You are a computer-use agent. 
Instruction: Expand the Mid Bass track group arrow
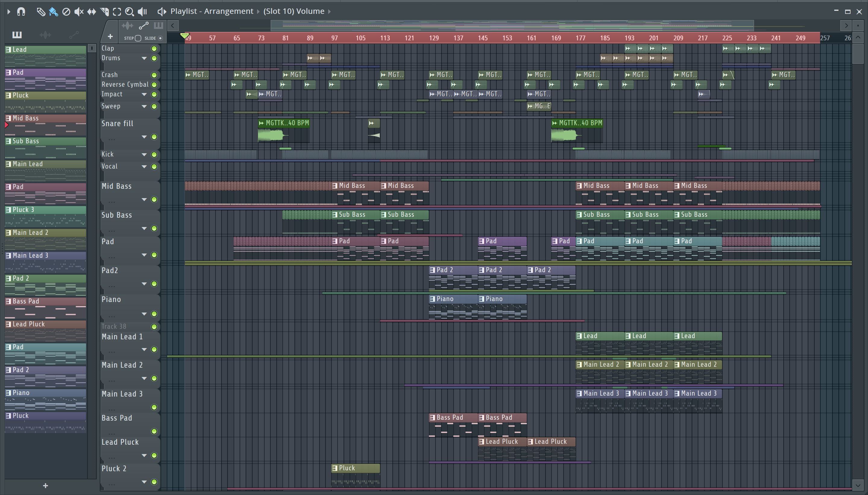(x=144, y=200)
